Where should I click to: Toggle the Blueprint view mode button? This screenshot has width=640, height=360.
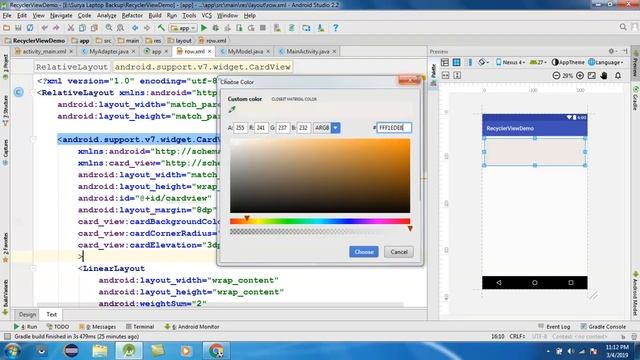click(x=456, y=62)
